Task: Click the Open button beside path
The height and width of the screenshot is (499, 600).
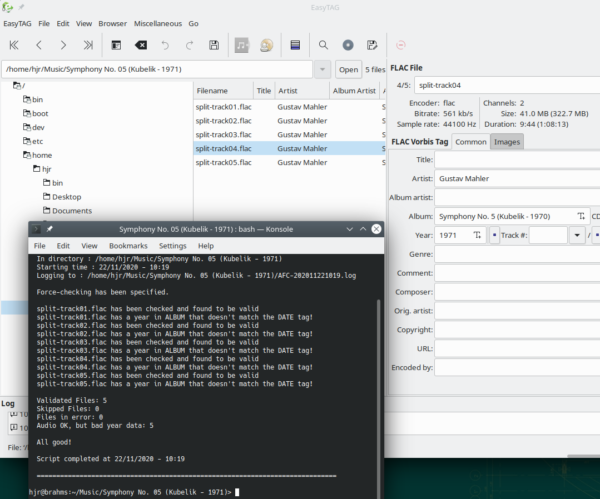Action: (348, 69)
